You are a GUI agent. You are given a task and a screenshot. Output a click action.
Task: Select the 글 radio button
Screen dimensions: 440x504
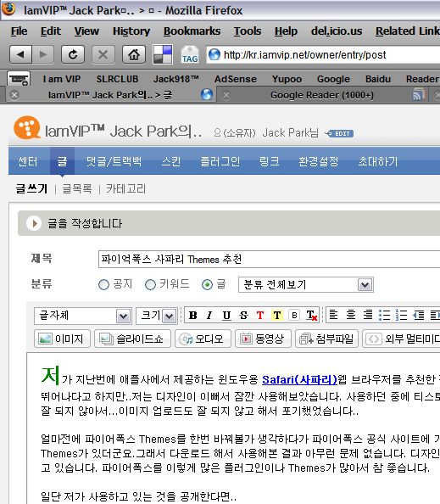207,285
